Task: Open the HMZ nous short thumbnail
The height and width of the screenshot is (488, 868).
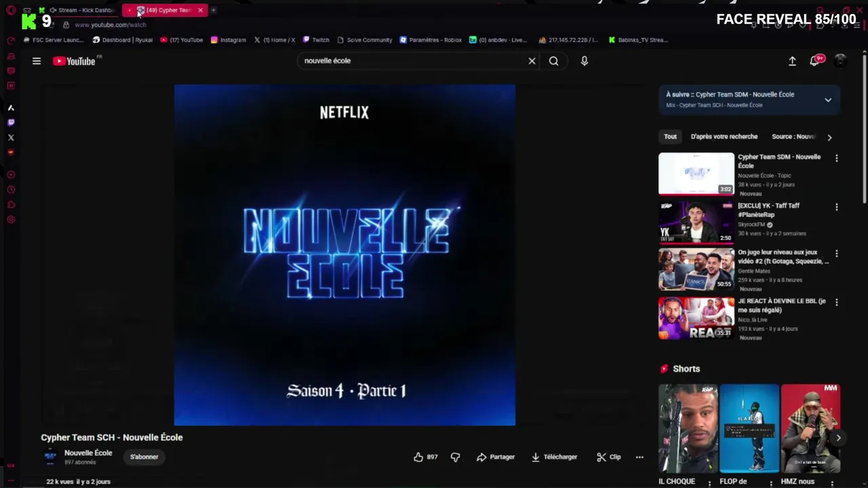Action: 810,428
